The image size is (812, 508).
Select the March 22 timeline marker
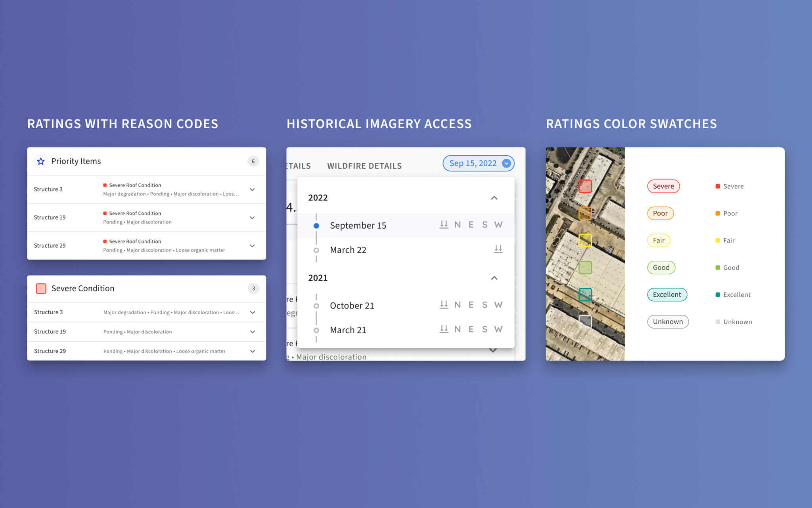click(316, 250)
